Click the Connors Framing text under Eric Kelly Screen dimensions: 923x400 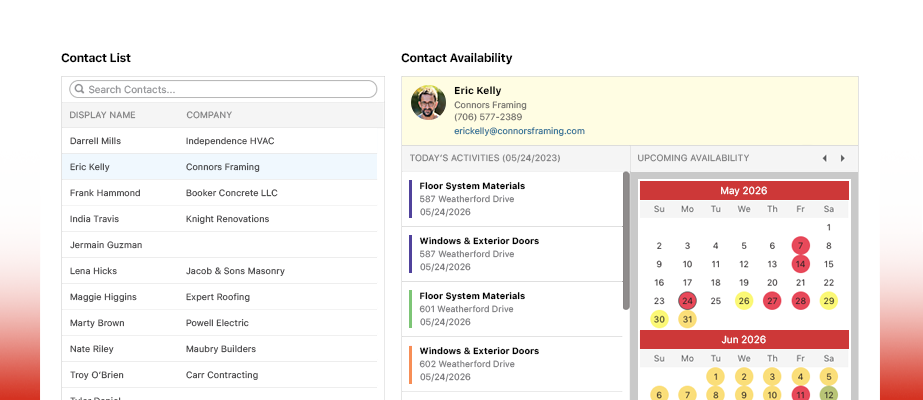pyautogui.click(x=490, y=105)
